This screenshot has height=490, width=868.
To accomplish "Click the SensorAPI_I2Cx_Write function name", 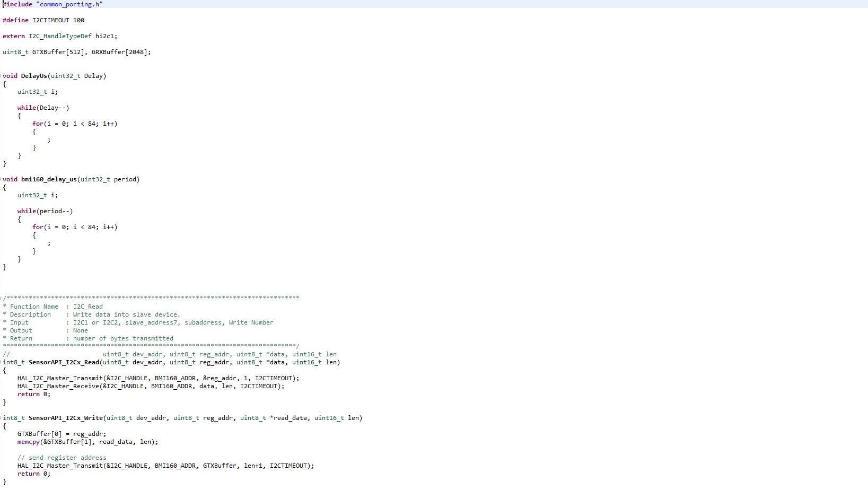I will pos(65,418).
